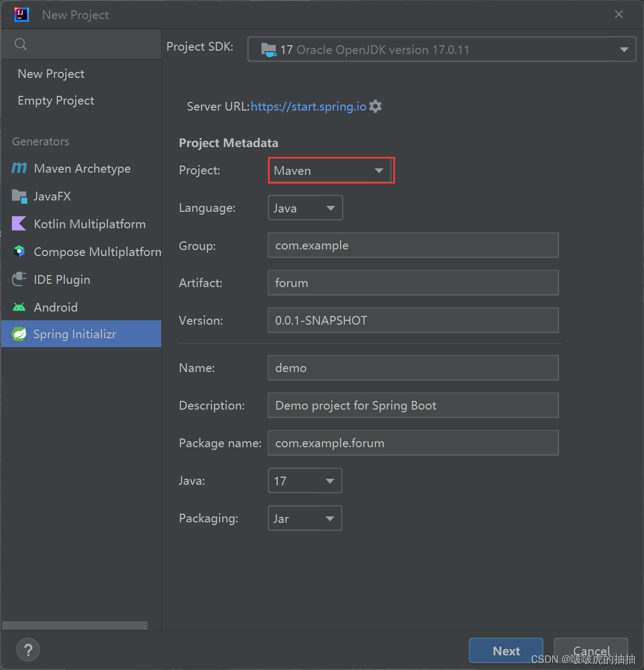
Task: Open help with the question mark button
Action: click(x=28, y=649)
